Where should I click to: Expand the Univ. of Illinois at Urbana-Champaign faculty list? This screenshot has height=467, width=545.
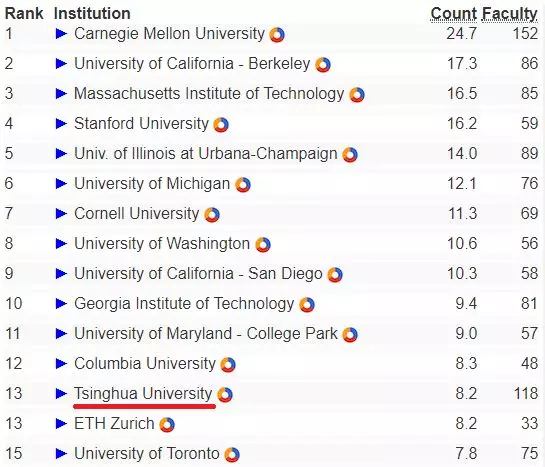click(x=61, y=153)
